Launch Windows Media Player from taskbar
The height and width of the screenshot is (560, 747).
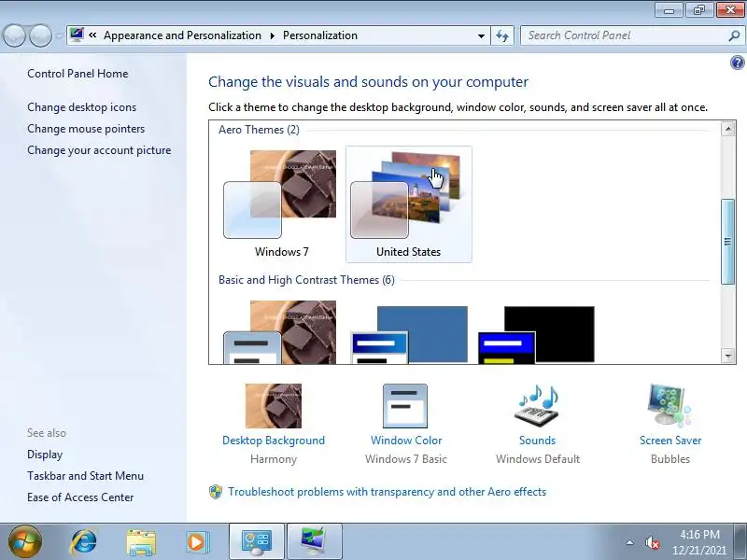click(197, 542)
